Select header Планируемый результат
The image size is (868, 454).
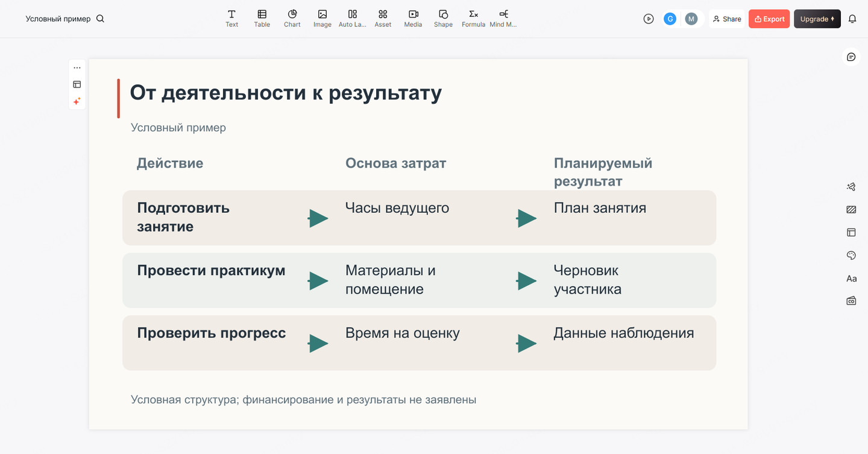tap(603, 172)
